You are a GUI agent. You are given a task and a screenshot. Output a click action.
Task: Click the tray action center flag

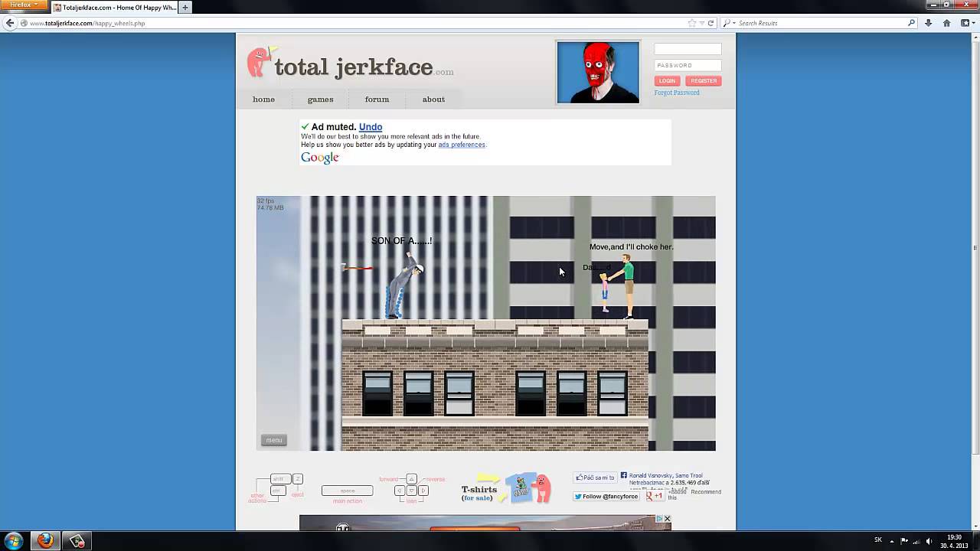tap(903, 541)
